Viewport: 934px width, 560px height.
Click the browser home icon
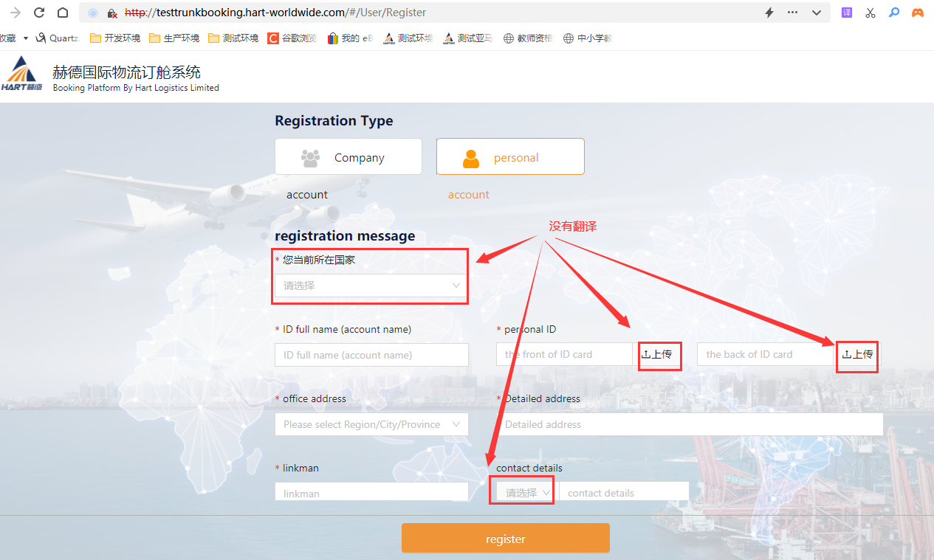coord(63,13)
